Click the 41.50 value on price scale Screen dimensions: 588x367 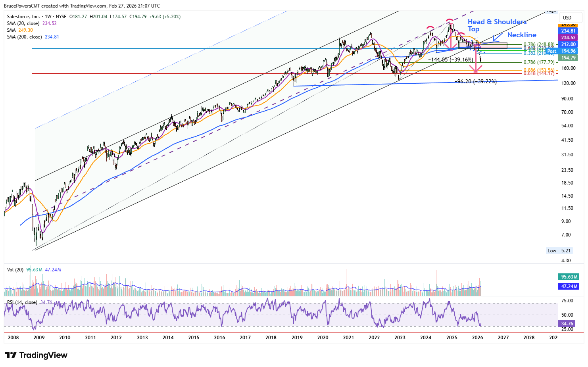[x=568, y=140]
